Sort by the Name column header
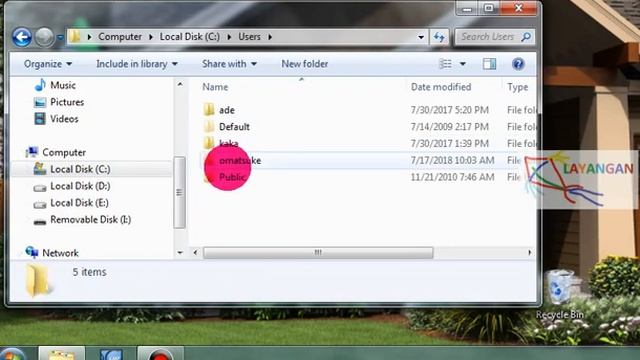The image size is (640, 360). 216,87
